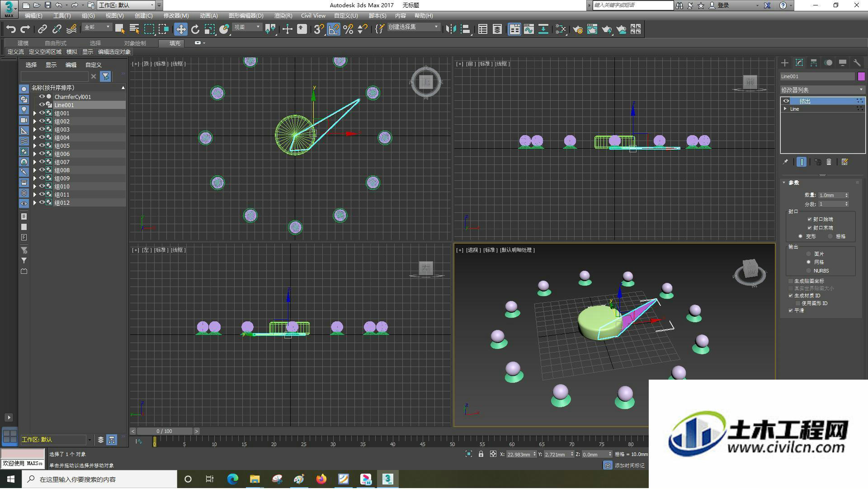Screen dimensions: 868x489
Task: Click the Align tool icon
Action: (x=465, y=29)
